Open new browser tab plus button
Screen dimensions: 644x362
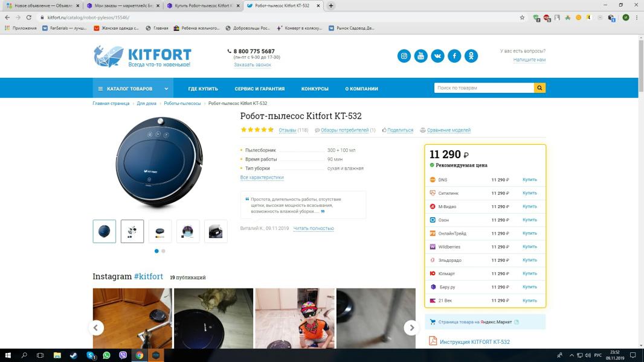coord(331,6)
